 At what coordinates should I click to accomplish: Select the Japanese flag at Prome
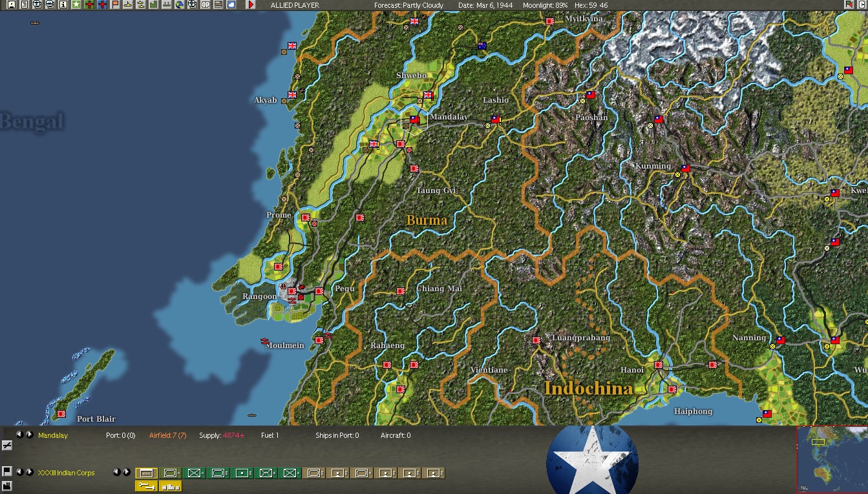coord(305,218)
